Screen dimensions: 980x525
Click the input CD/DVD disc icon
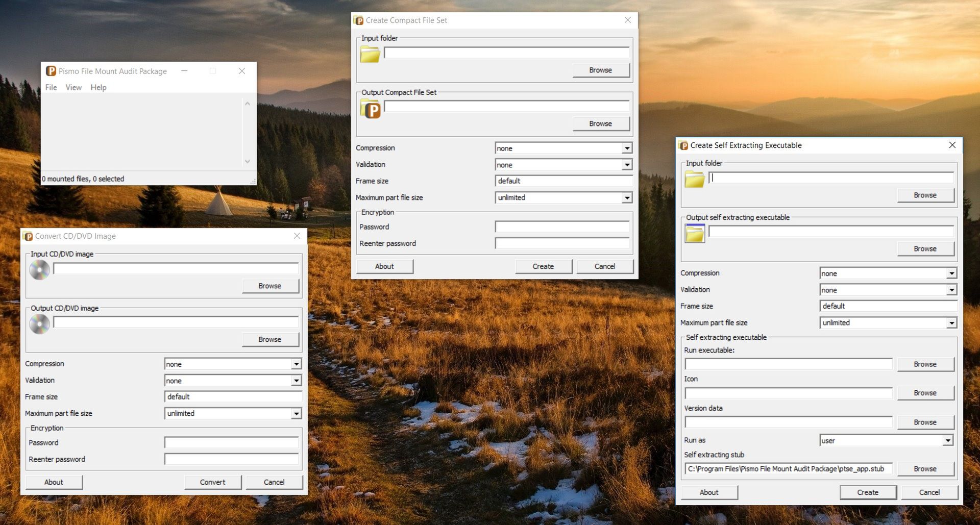coord(40,270)
